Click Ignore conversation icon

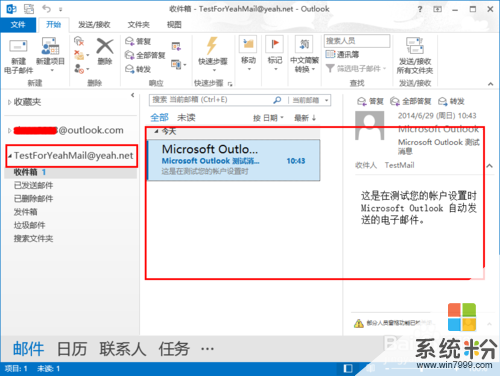pyautogui.click(x=79, y=41)
